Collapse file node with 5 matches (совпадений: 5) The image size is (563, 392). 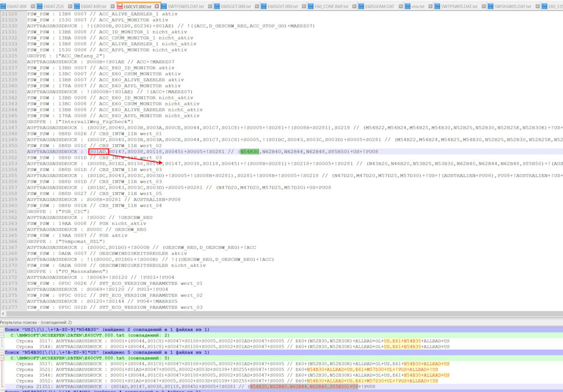(2, 358)
